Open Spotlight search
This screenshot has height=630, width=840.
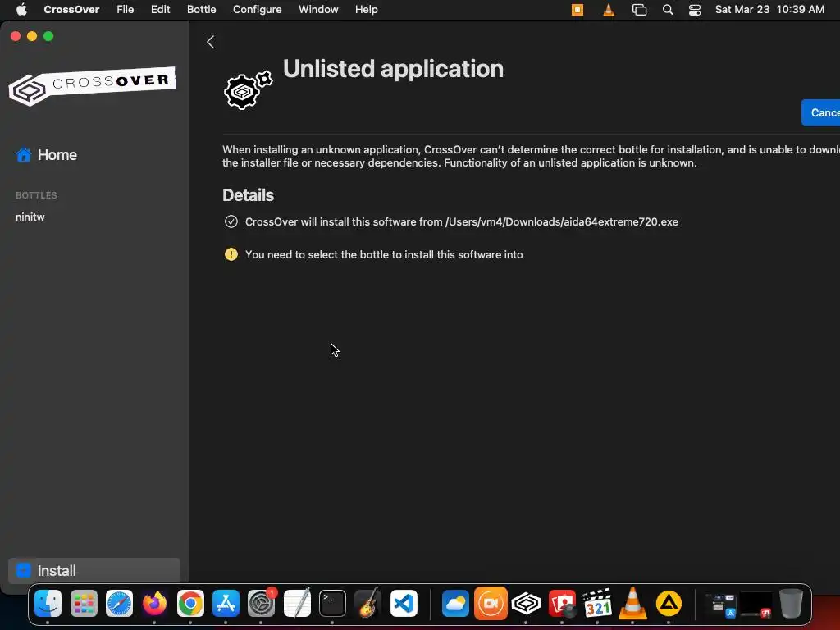(x=668, y=10)
